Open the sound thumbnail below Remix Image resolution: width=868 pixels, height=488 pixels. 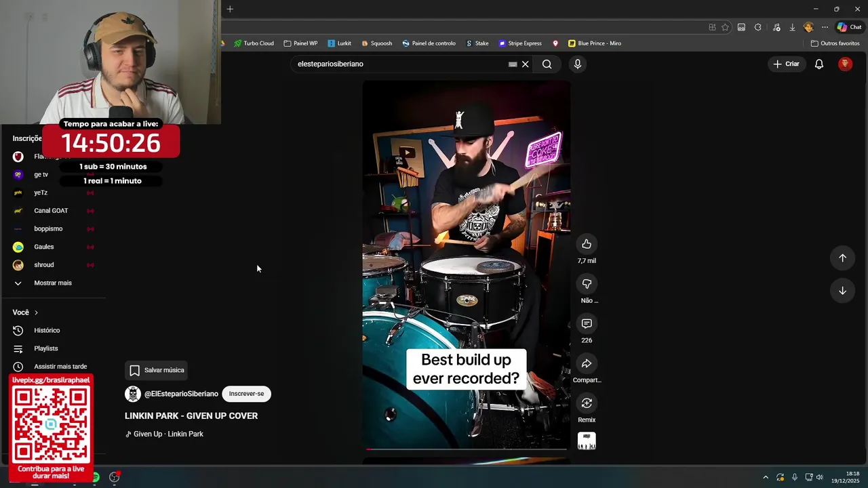[x=587, y=441]
